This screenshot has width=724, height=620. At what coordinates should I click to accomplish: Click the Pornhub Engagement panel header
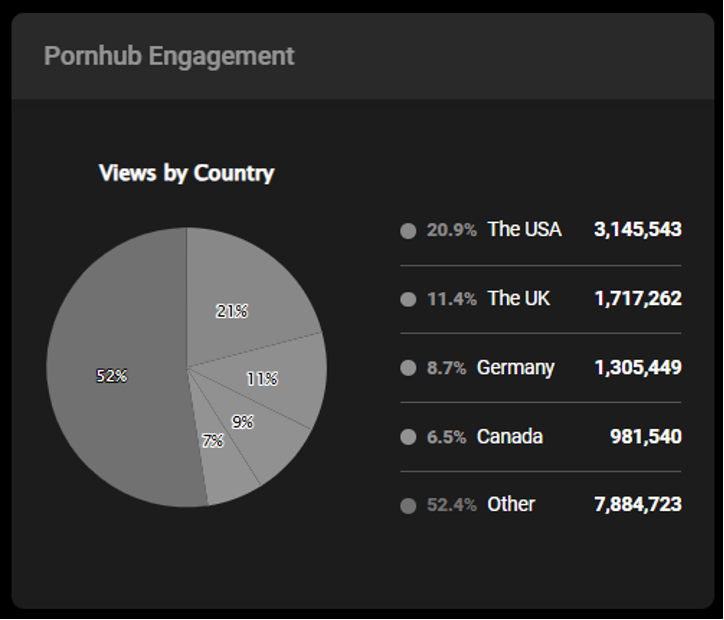(169, 56)
